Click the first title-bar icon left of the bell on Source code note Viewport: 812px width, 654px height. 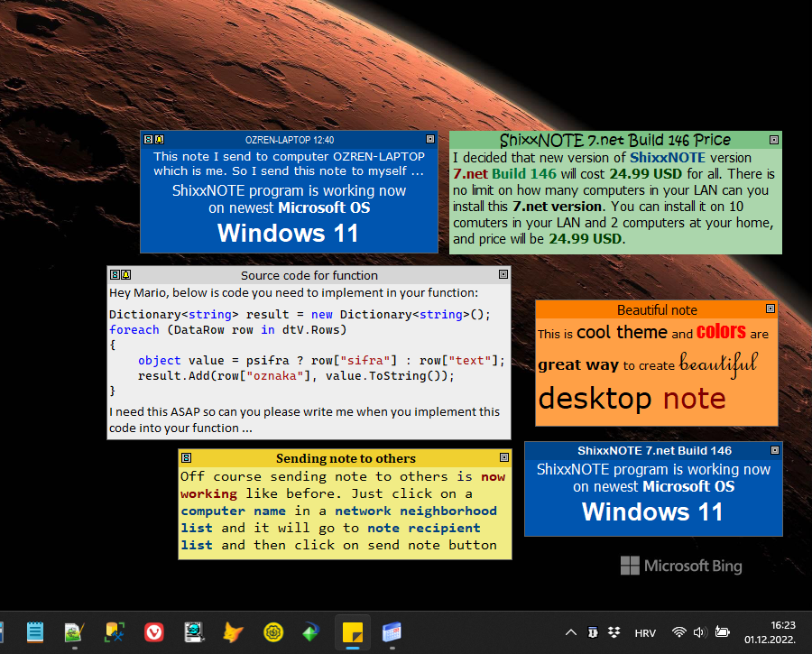pos(115,274)
